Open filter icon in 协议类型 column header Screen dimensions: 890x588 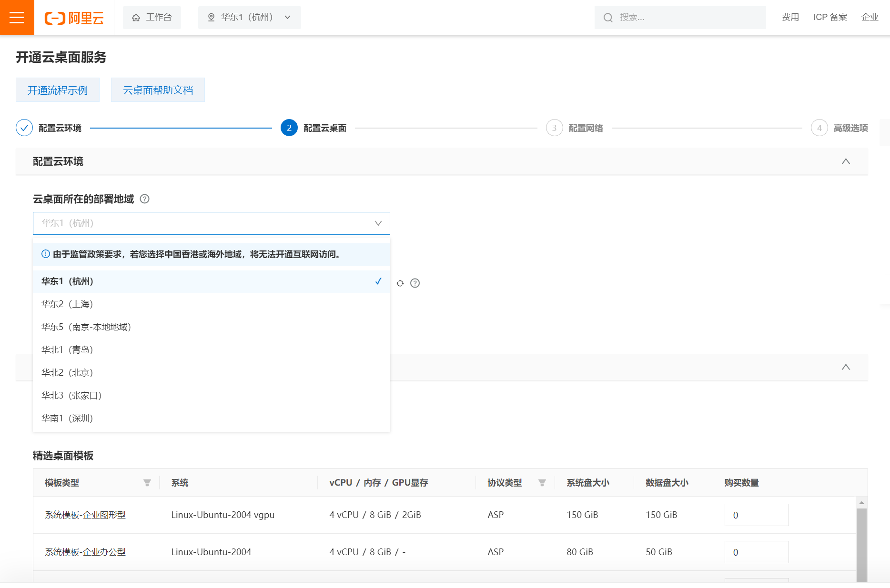coord(542,483)
